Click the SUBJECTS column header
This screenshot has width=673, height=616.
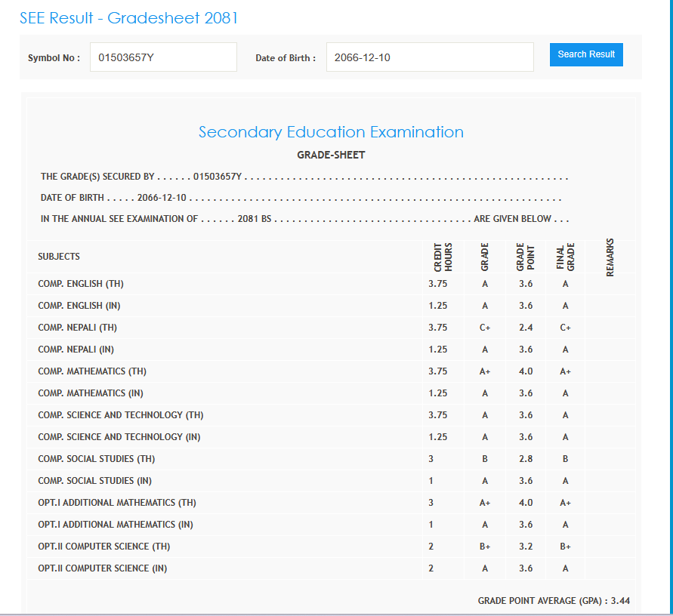[59, 257]
